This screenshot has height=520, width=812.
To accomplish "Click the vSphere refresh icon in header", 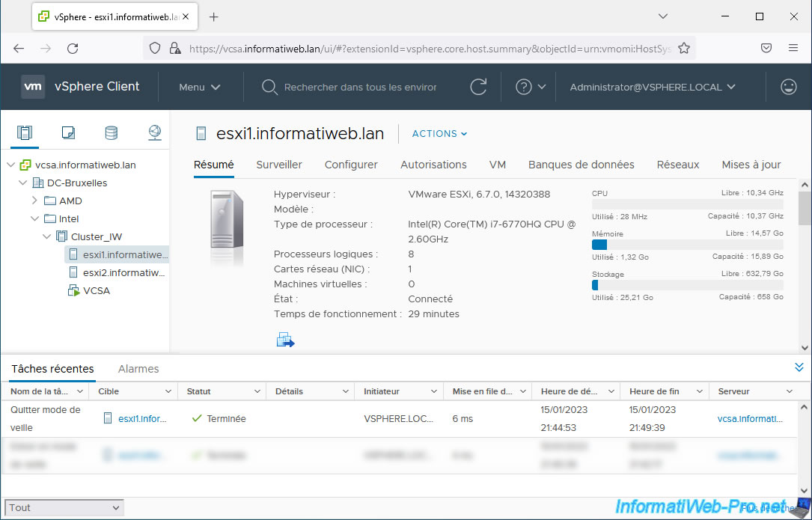I will [x=478, y=87].
